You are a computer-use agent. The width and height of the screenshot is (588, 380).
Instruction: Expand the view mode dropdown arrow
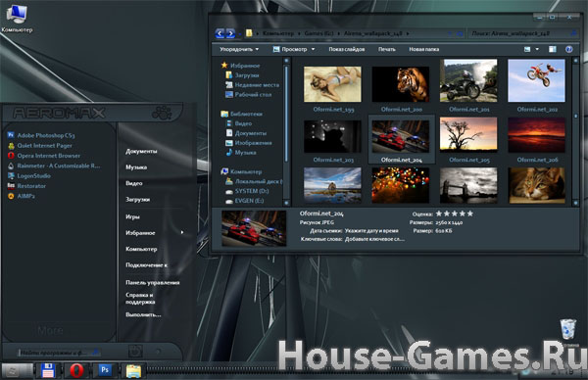537,50
